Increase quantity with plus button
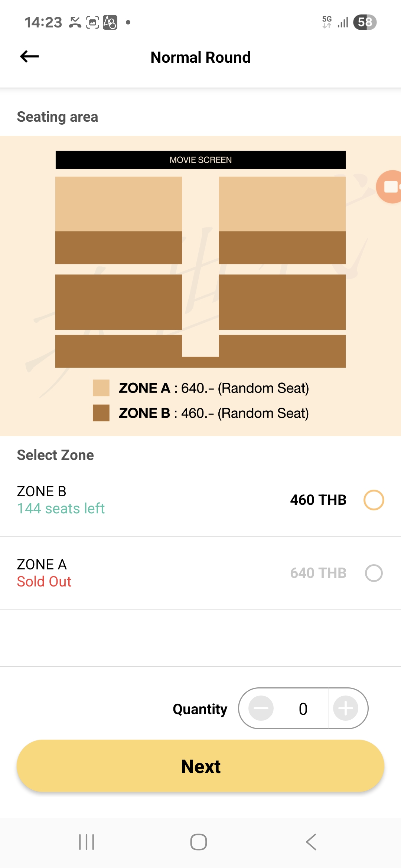The width and height of the screenshot is (401, 868). click(x=345, y=708)
